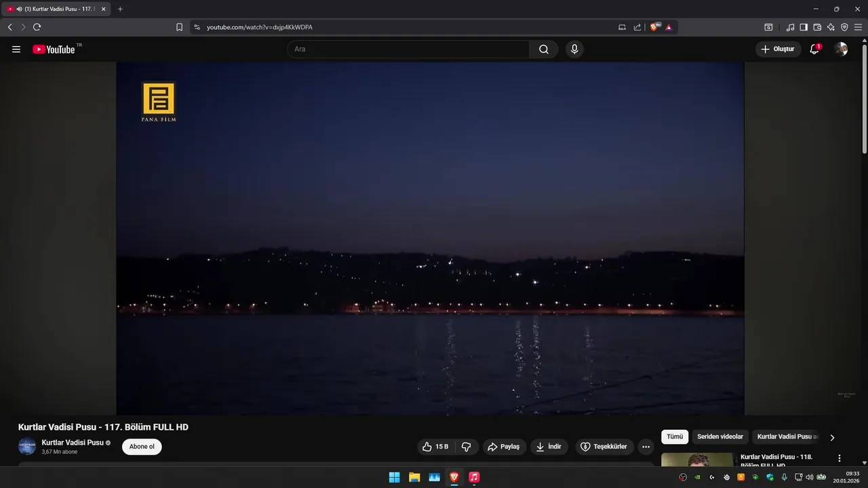This screenshot has width=868, height=488.
Task: Like the video with thumbs up
Action: pos(435,447)
